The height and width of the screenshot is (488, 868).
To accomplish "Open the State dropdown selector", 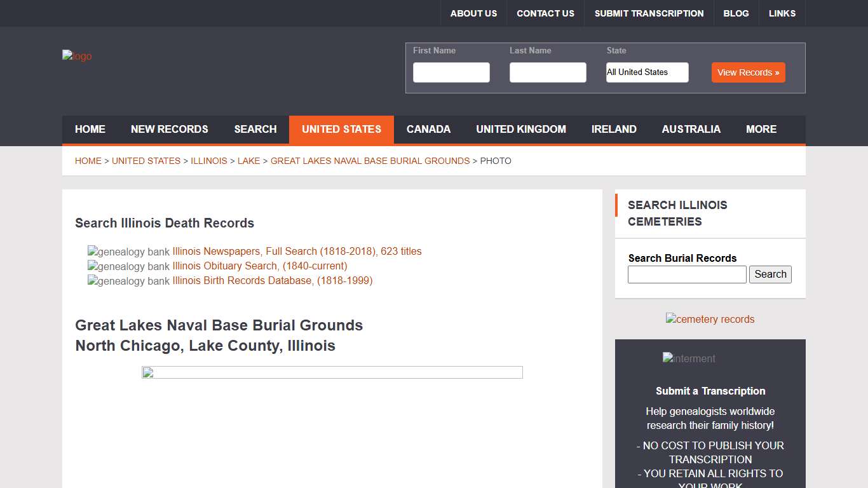I will (647, 72).
